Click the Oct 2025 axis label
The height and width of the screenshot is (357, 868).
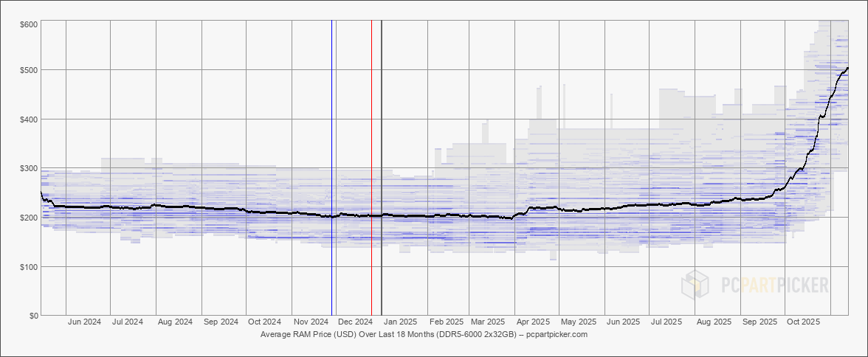click(x=803, y=322)
